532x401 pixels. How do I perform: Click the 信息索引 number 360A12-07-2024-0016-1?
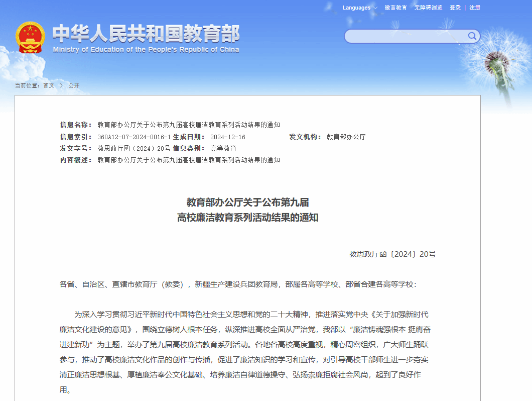point(134,137)
